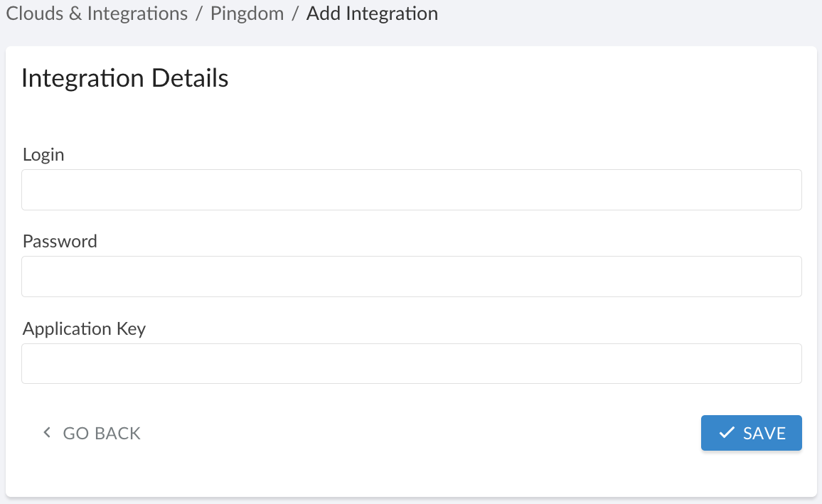Image resolution: width=822 pixels, height=504 pixels.
Task: Focus the Login input field
Action: [x=411, y=189]
